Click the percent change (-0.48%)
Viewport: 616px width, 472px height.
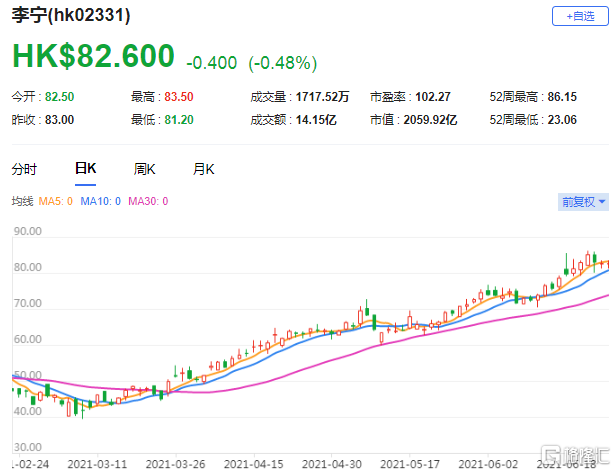(282, 63)
